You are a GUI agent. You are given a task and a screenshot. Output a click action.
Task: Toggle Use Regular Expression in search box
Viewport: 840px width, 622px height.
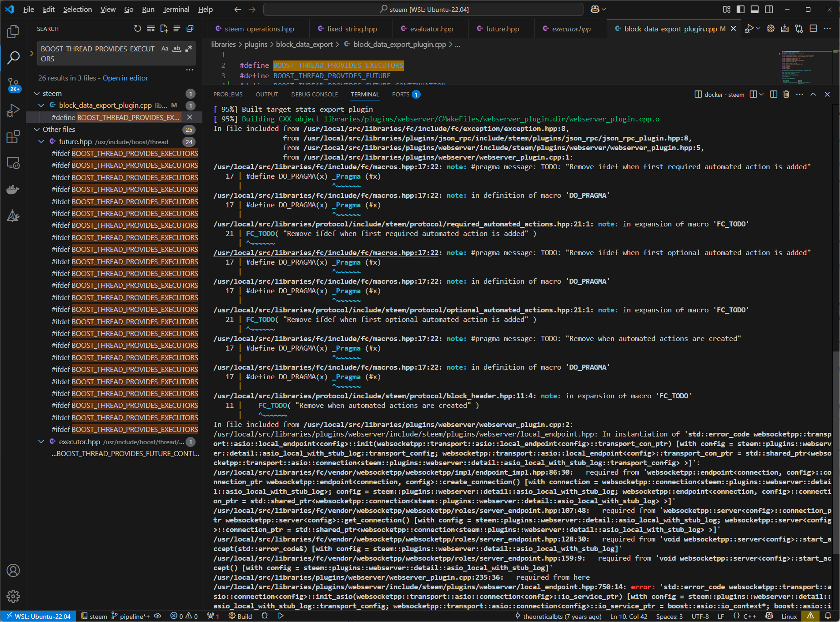click(189, 49)
